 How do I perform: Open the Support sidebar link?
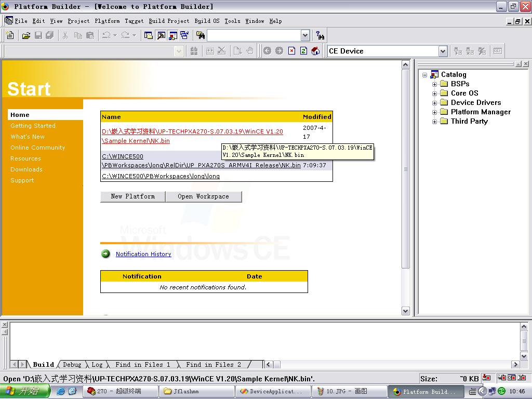pos(22,180)
